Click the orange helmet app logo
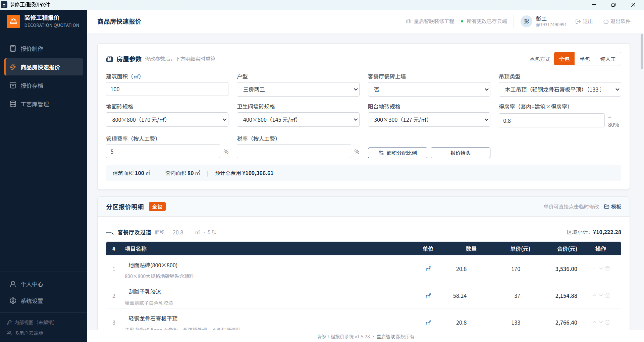The image size is (644, 342). 13,21
